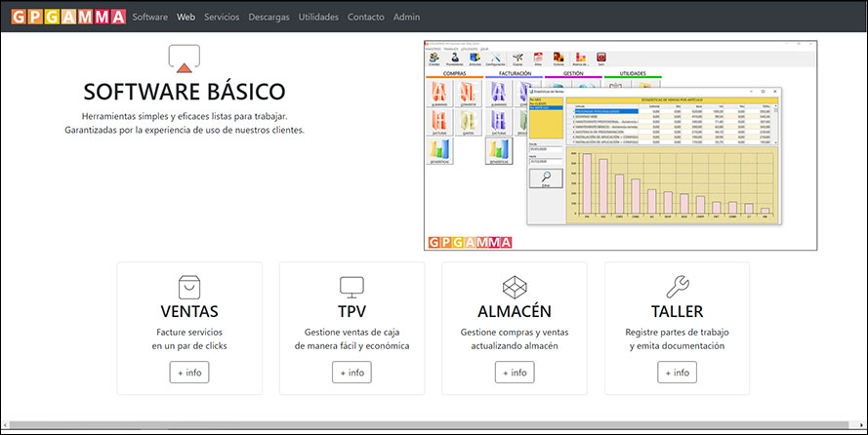Click the calendar toolbar icon in product screenshot
Image resolution: width=868 pixels, height=435 pixels.
pyautogui.click(x=538, y=59)
